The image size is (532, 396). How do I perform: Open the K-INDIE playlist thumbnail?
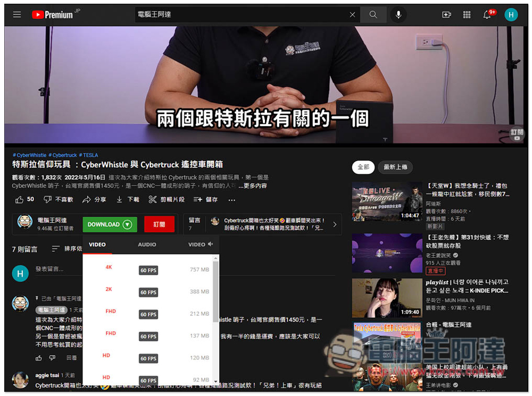tap(387, 298)
